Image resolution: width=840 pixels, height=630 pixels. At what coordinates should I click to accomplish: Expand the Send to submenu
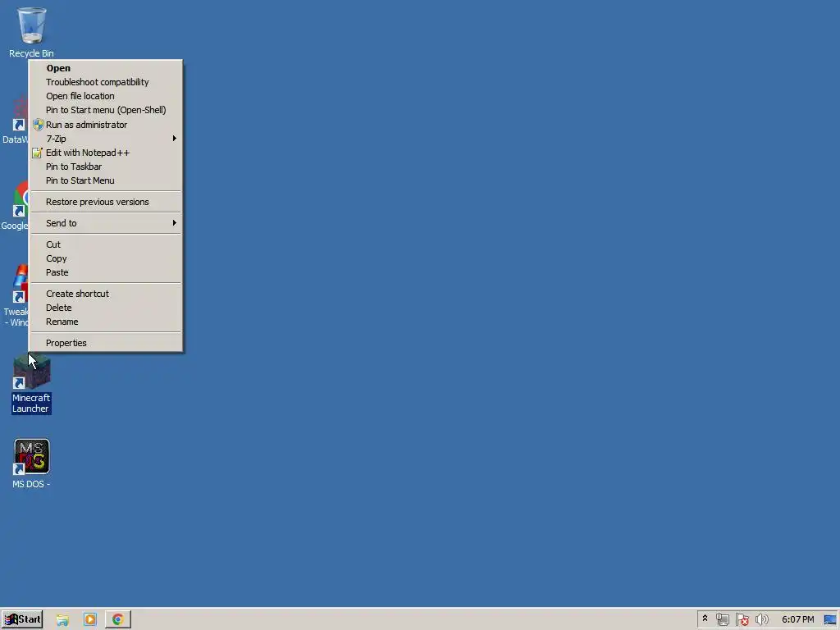pos(106,223)
